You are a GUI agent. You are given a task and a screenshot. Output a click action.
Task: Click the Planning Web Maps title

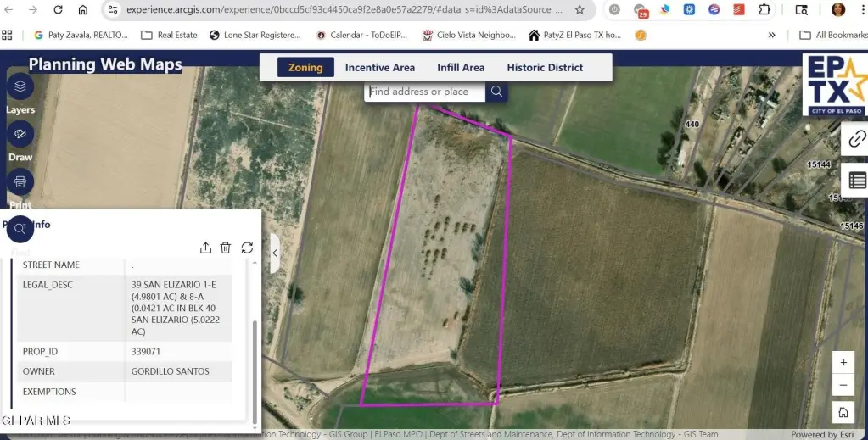click(105, 64)
